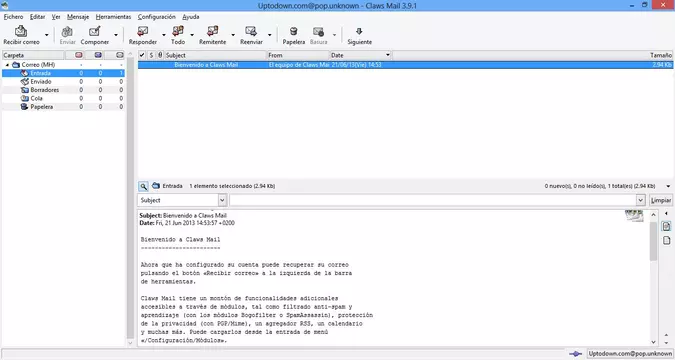Open message list options arrow beside totals
This screenshot has height=360, width=675.
(668, 186)
